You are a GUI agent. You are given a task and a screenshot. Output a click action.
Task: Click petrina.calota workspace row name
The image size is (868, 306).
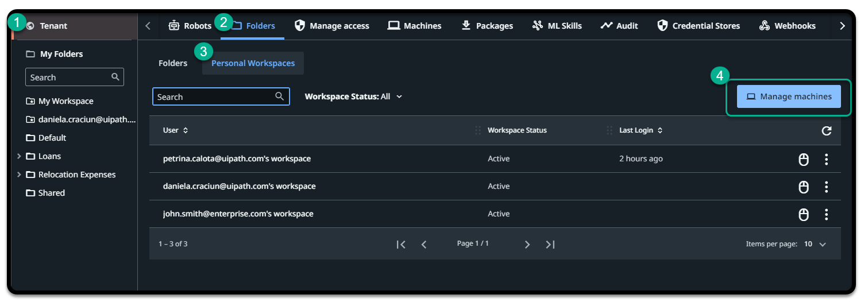click(x=237, y=158)
